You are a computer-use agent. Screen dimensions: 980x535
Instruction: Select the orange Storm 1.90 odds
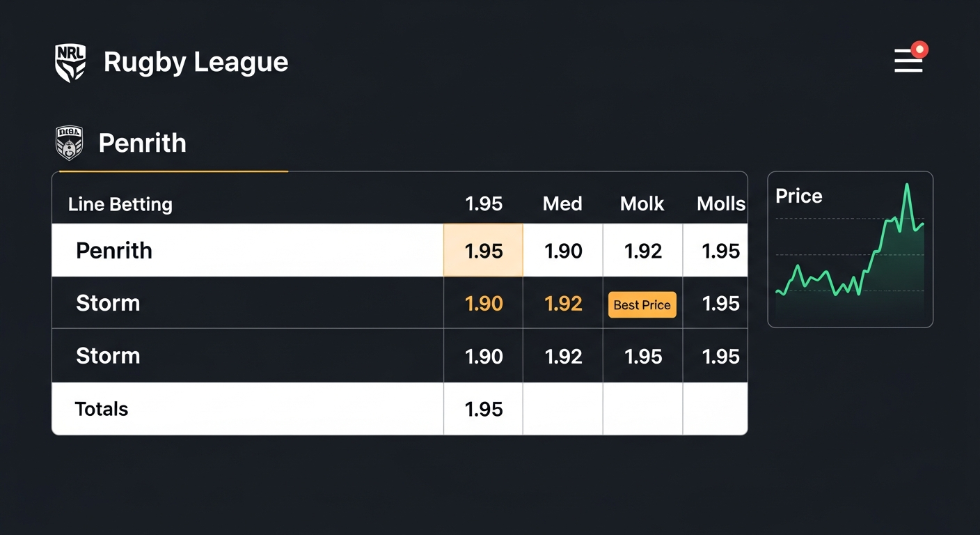click(x=483, y=304)
